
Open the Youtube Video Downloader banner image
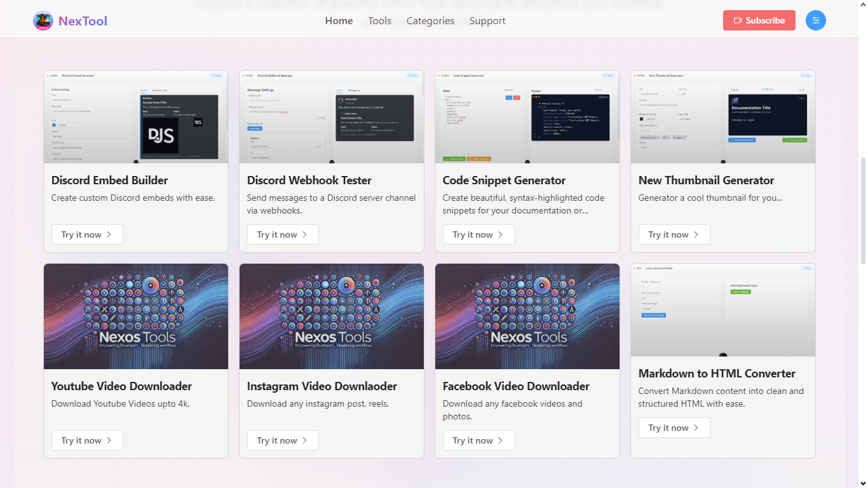(136, 316)
